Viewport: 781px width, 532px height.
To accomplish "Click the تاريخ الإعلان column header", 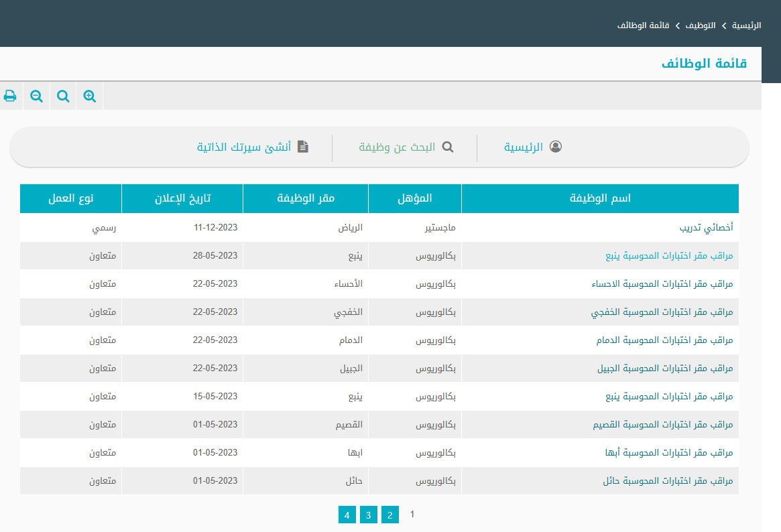I will 182,199.
